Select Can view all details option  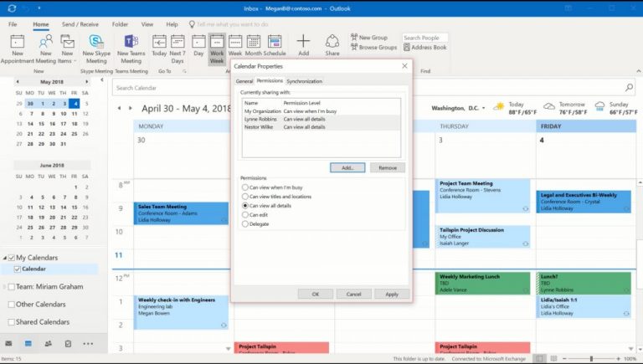click(x=245, y=205)
